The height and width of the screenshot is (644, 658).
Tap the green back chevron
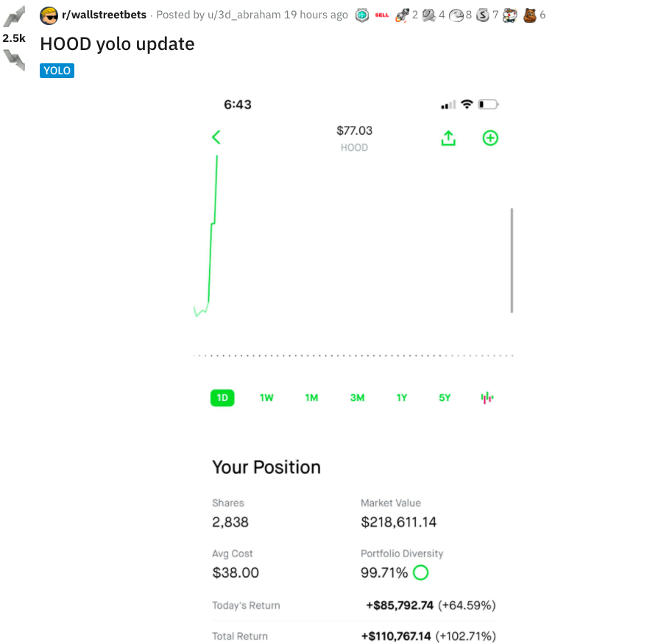pyautogui.click(x=216, y=137)
